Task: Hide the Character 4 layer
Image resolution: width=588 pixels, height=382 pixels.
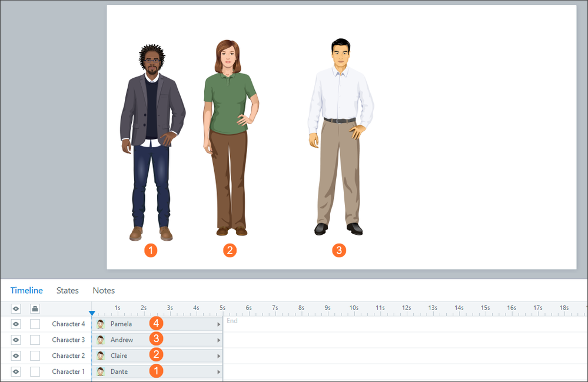Action: click(16, 324)
